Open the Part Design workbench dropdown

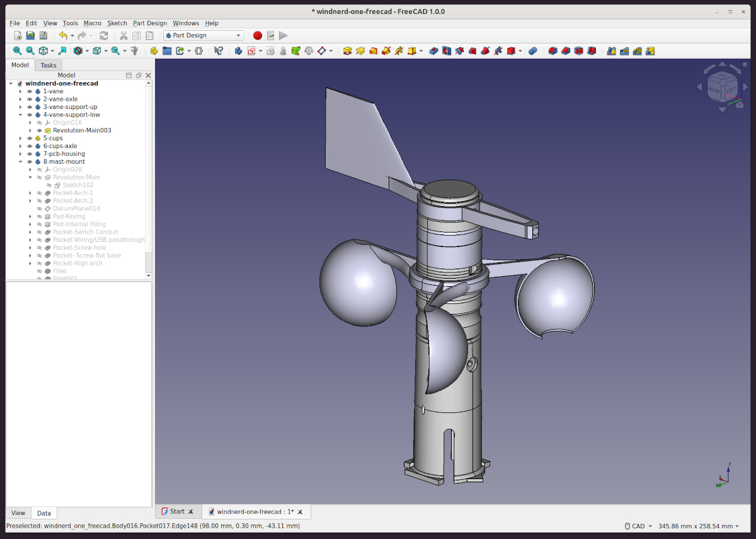[x=203, y=36]
